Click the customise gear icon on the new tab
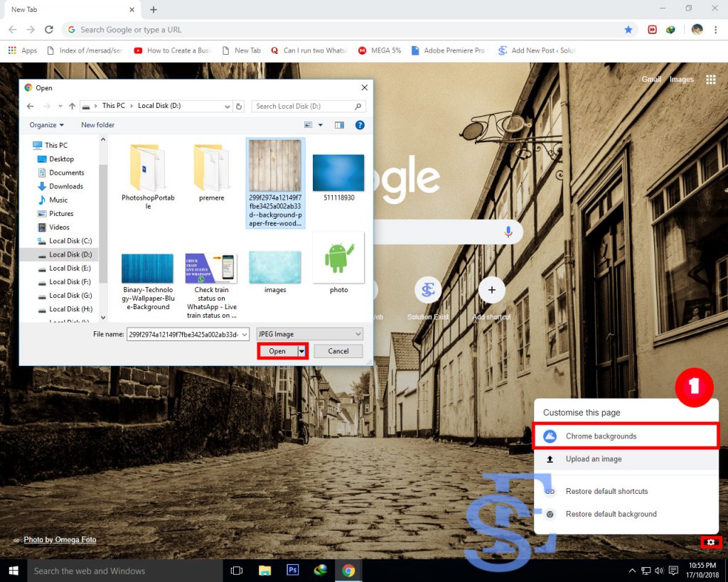This screenshot has width=728, height=582. click(x=711, y=541)
